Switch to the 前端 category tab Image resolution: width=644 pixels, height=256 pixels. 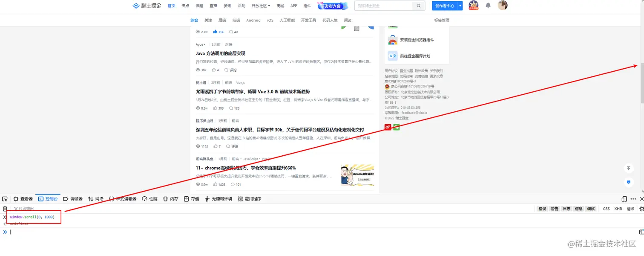point(236,20)
